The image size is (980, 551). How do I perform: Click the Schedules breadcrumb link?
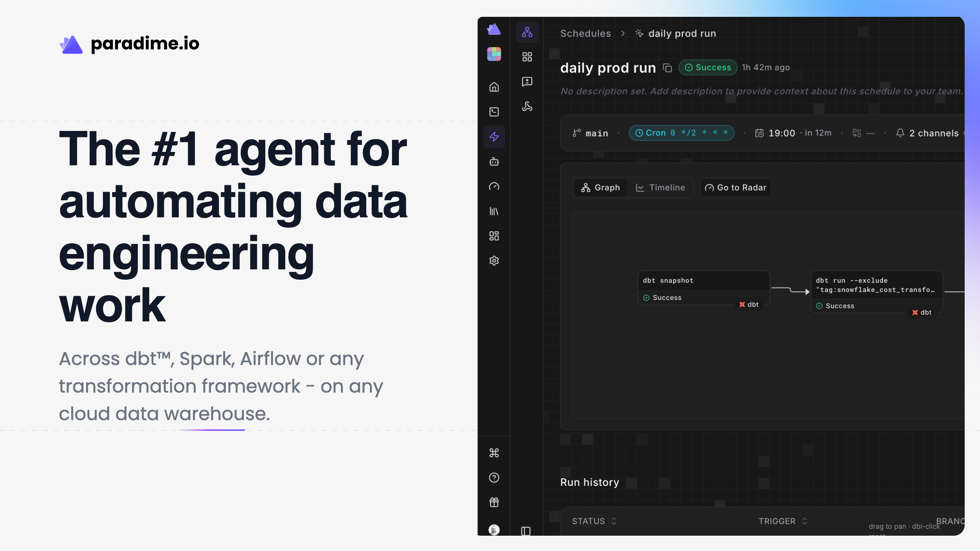585,33
